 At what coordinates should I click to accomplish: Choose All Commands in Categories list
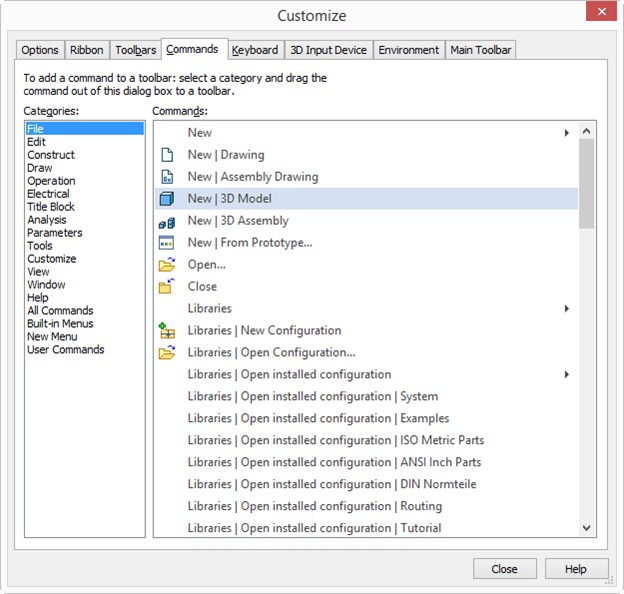coord(60,311)
